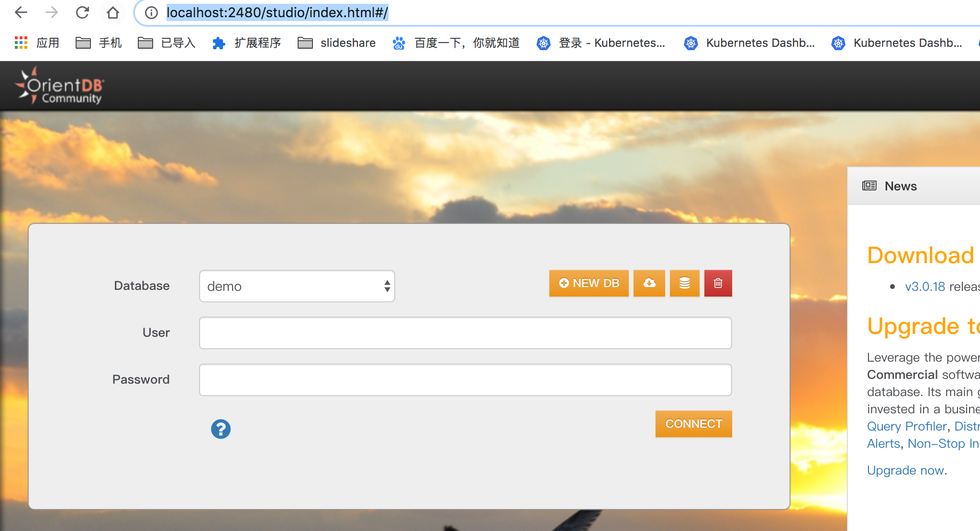
Task: Reload the page with the refresh icon
Action: [82, 12]
